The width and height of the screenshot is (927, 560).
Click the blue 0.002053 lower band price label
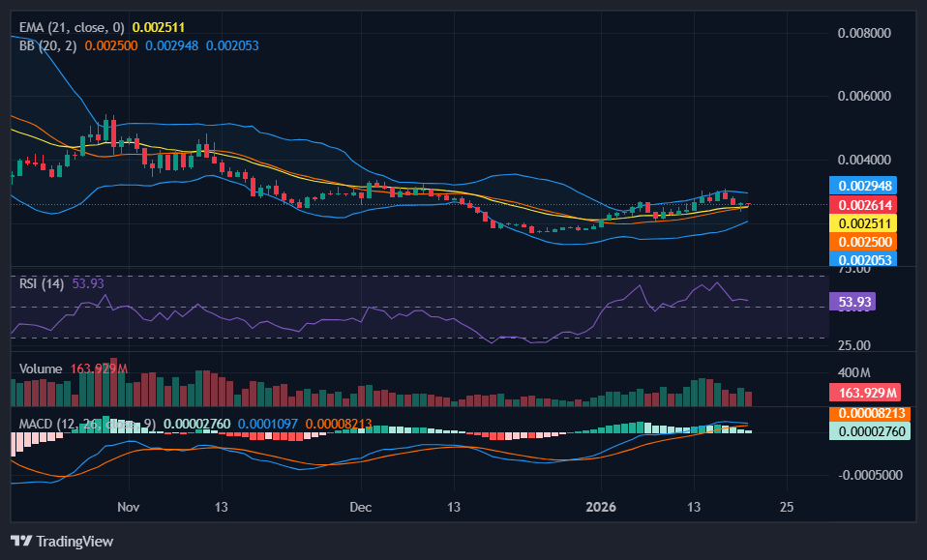pos(862,258)
